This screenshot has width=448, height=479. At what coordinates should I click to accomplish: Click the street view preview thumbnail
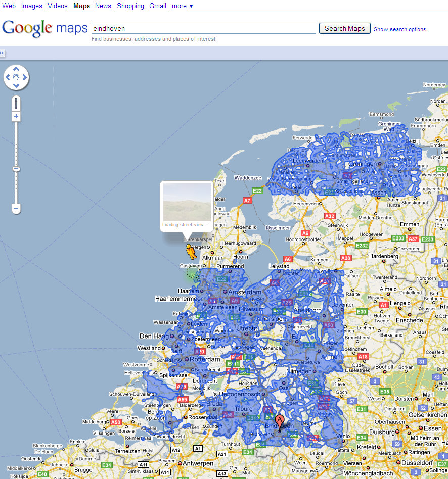point(187,202)
